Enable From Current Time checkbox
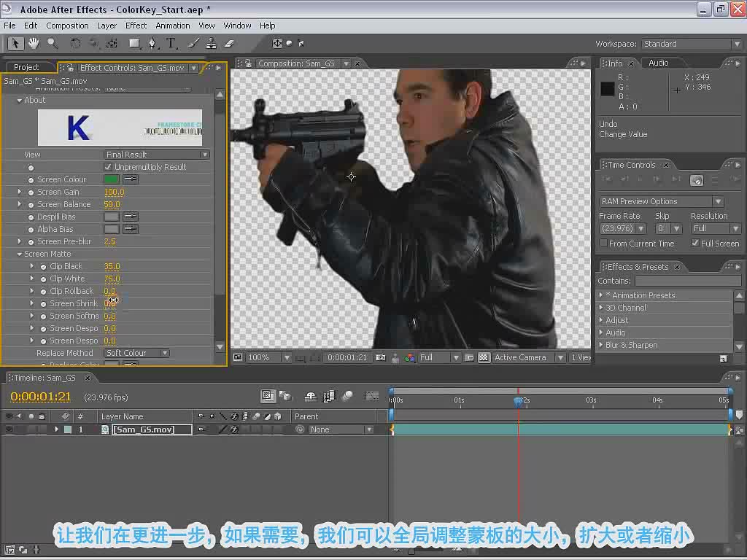Image resolution: width=747 pixels, height=560 pixels. click(x=603, y=244)
